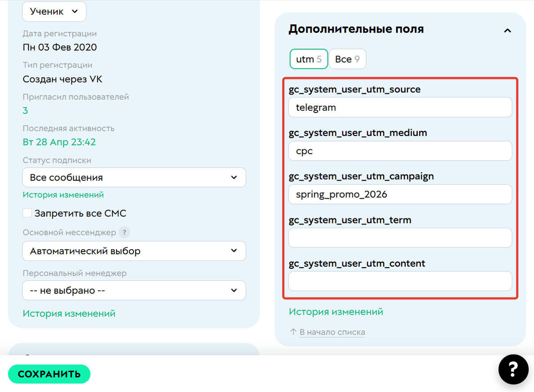The width and height of the screenshot is (534, 392).
Task: Click the help icon next to Основной мессенджер
Action: (125, 232)
